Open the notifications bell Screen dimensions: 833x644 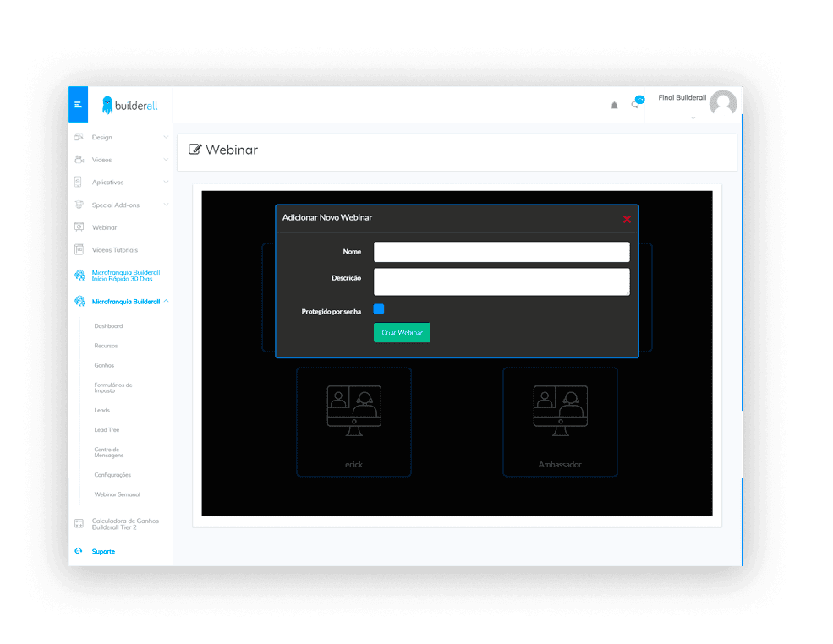click(x=614, y=105)
